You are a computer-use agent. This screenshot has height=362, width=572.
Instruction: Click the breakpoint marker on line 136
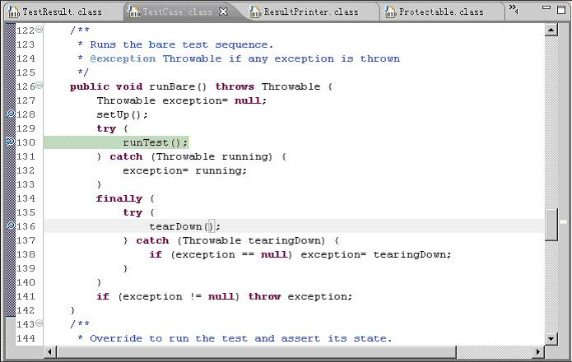pyautogui.click(x=10, y=226)
